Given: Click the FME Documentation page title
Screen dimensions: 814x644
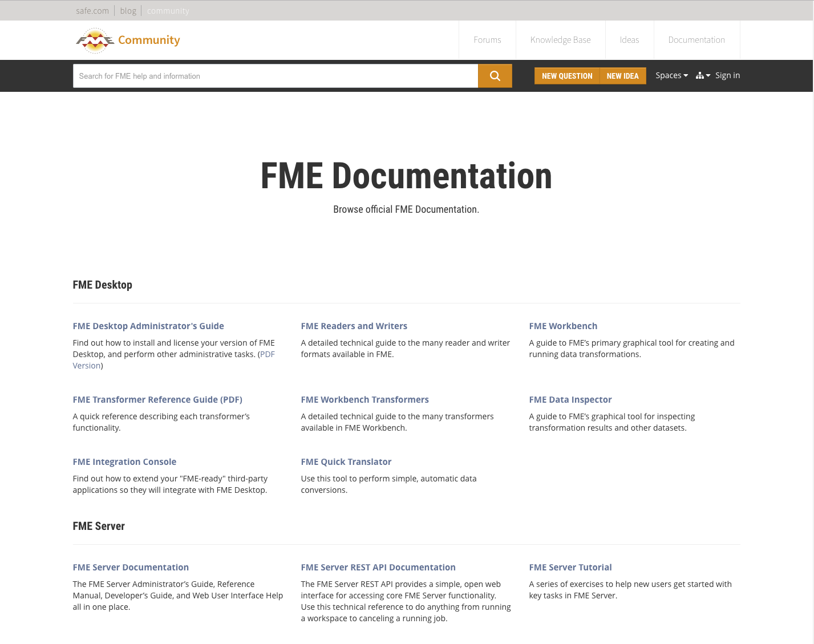Looking at the screenshot, I should coord(406,176).
